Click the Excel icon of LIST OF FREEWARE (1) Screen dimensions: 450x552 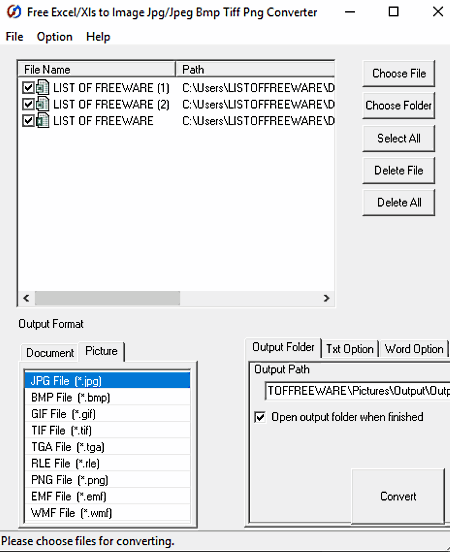tap(43, 88)
